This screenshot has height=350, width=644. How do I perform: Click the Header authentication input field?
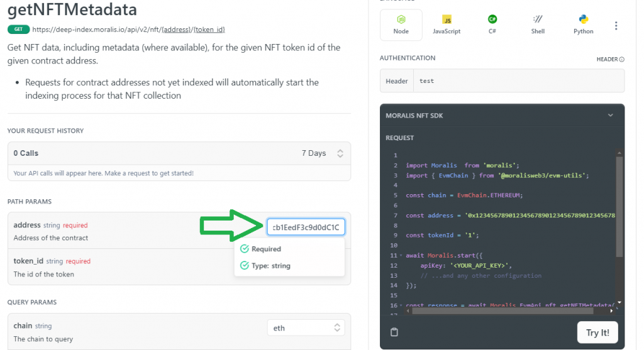519,81
